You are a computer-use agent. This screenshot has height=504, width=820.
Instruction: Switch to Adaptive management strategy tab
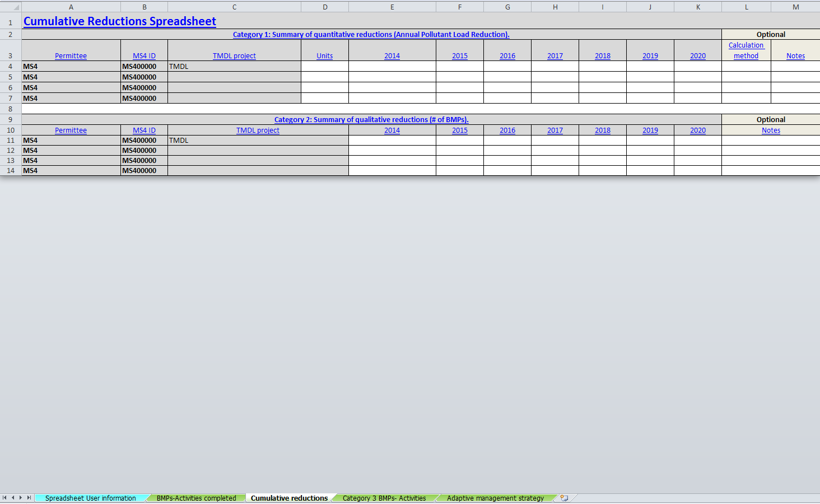(x=495, y=498)
